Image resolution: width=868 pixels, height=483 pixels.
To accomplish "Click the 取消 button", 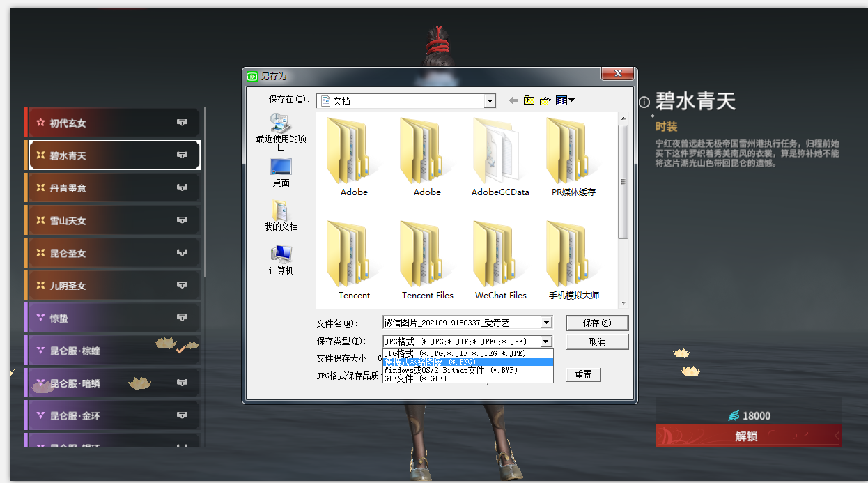I will click(597, 342).
